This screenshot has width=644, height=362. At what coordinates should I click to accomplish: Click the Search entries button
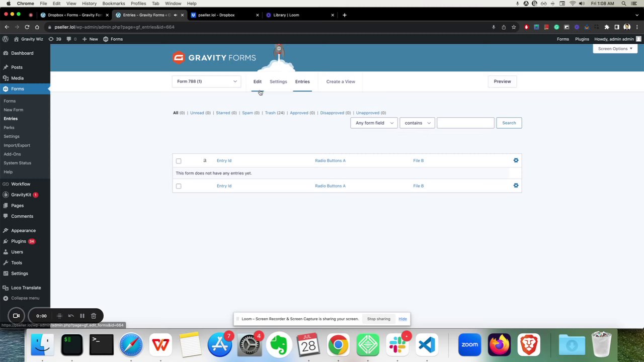coord(509,123)
